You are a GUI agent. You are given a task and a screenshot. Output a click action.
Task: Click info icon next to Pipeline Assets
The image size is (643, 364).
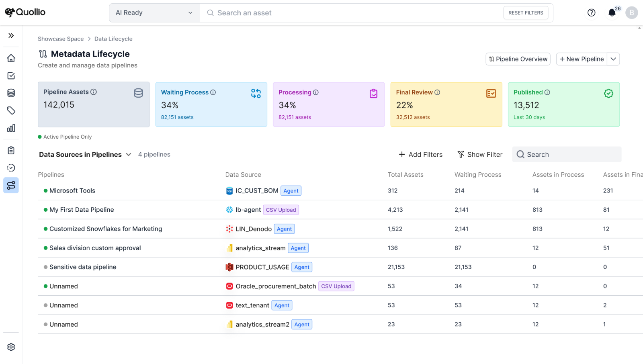point(94,92)
